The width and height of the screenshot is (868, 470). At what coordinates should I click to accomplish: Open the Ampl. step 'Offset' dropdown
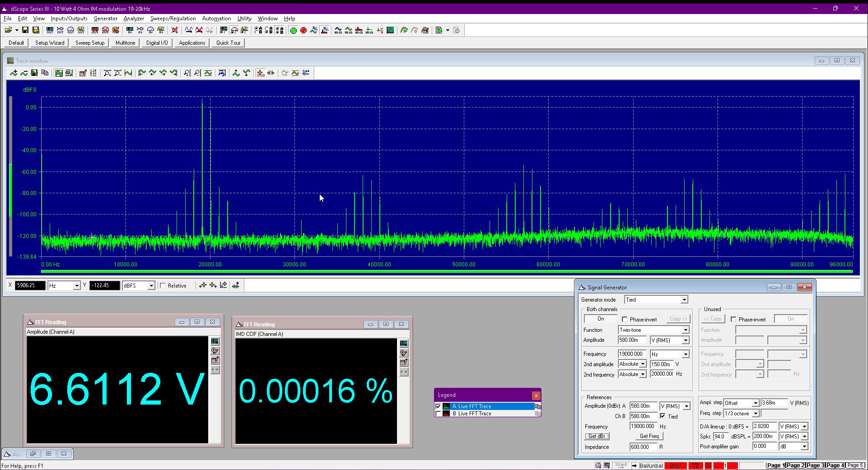click(x=755, y=403)
